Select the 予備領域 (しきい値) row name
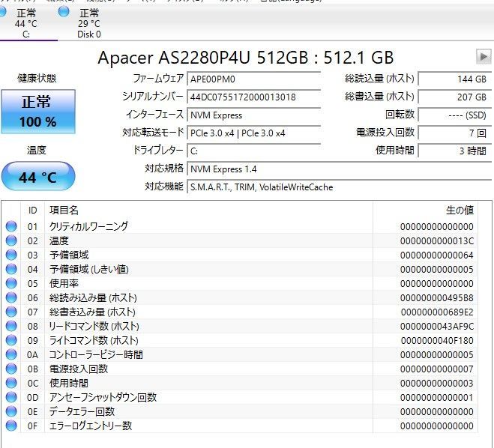 (89, 270)
